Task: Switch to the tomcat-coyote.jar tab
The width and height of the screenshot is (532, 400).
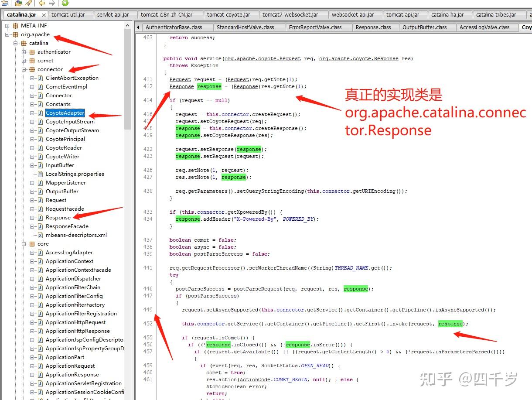Action: (x=231, y=15)
